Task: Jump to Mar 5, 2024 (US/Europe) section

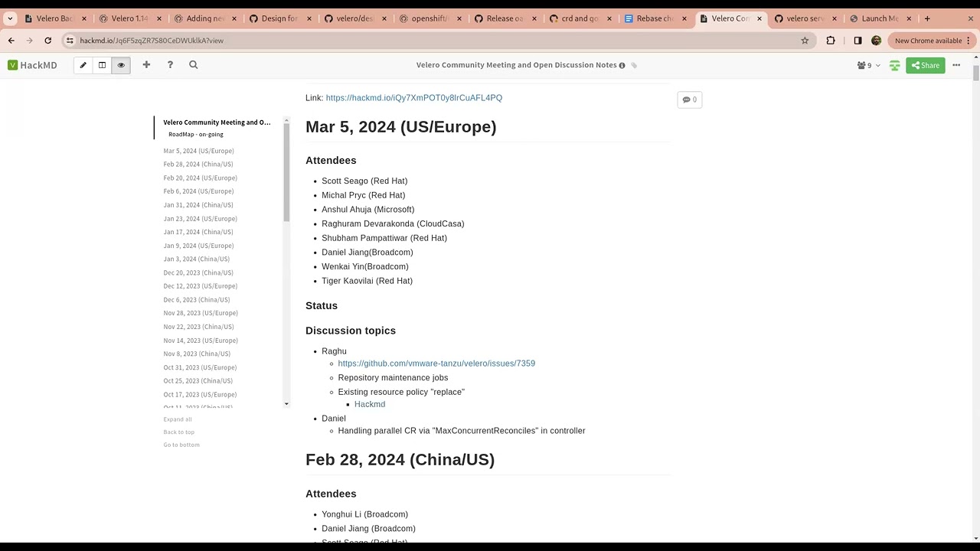Action: (x=198, y=151)
